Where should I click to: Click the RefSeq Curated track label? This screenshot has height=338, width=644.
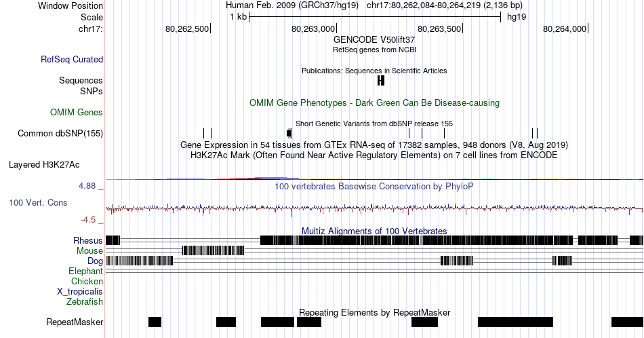pyautogui.click(x=71, y=59)
